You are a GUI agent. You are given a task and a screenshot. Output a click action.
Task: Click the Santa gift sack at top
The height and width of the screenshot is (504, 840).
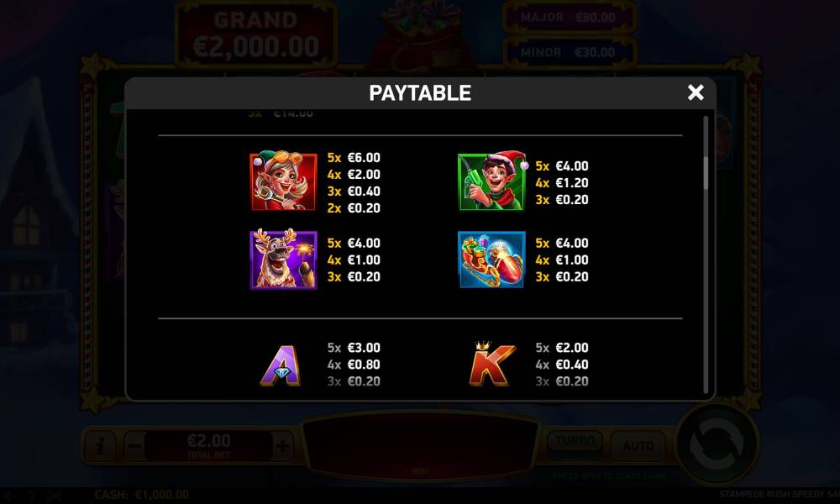(x=421, y=34)
